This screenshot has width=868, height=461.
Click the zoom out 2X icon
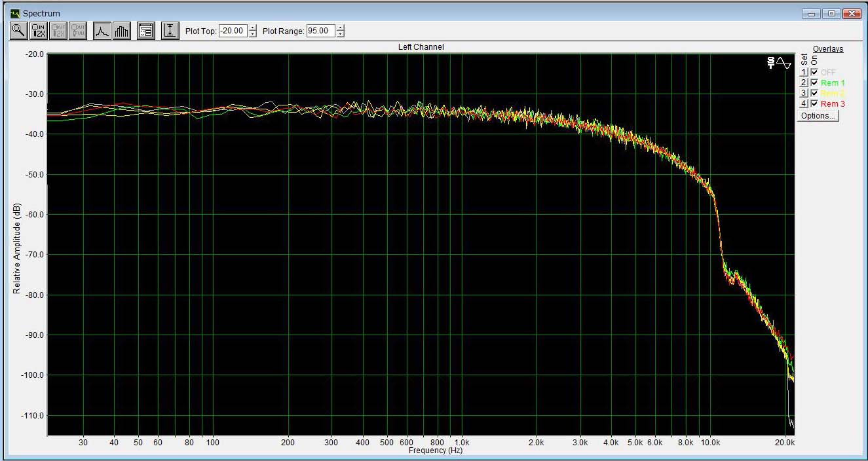pyautogui.click(x=58, y=31)
